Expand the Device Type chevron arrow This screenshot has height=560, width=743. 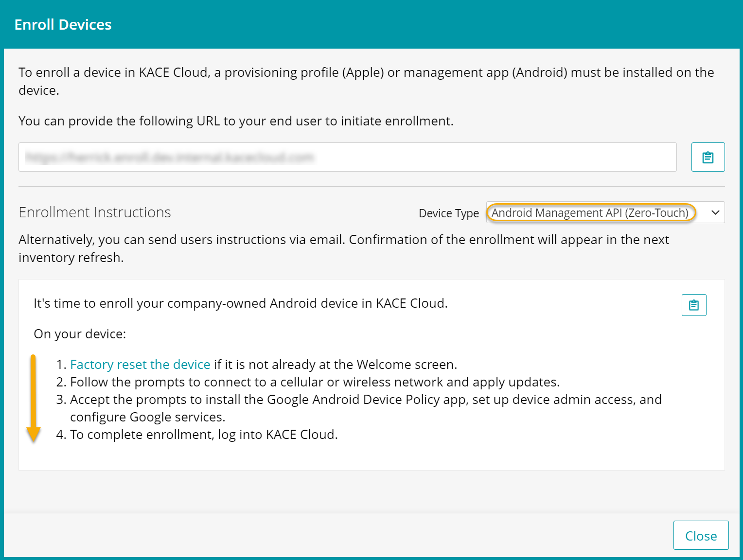[x=715, y=212]
